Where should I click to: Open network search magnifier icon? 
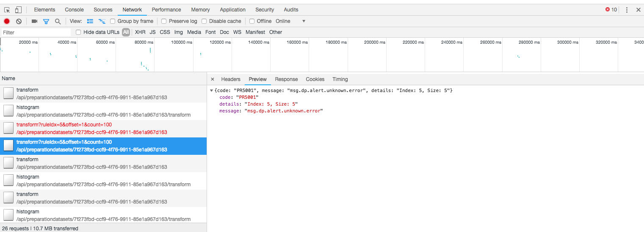[58, 21]
